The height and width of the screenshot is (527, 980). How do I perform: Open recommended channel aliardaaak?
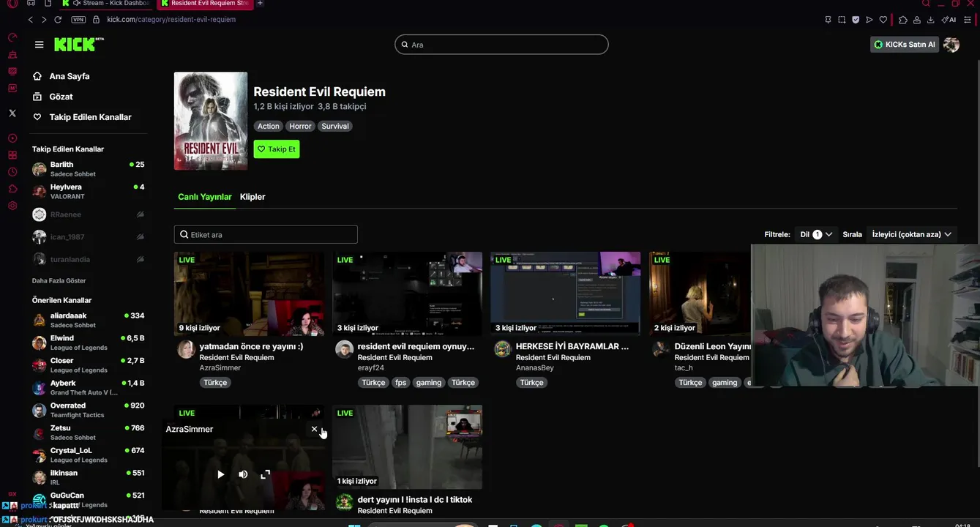[x=88, y=320]
